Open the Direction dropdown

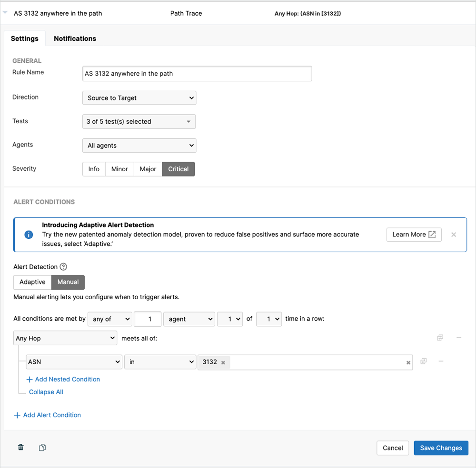(139, 98)
